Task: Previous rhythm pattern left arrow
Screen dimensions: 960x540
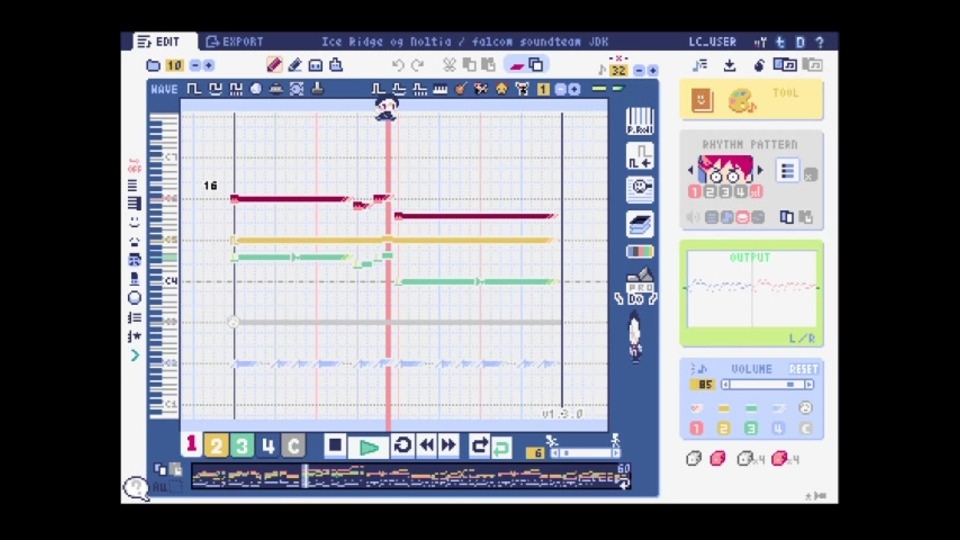Action: pyautogui.click(x=691, y=170)
